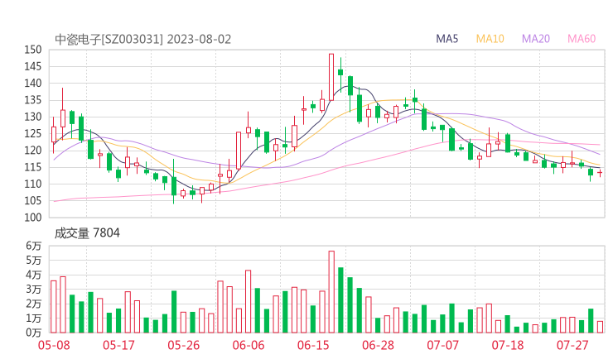Image resolution: width=613 pixels, height=364 pixels.
Task: Click the 1万 volume axis label
Action: point(34,318)
